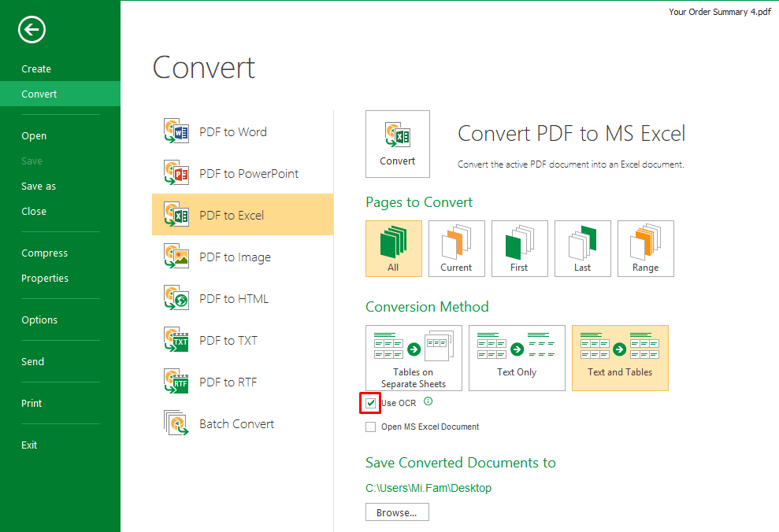Click the Open MS Excel Document label
This screenshot has width=779, height=532.
430,427
